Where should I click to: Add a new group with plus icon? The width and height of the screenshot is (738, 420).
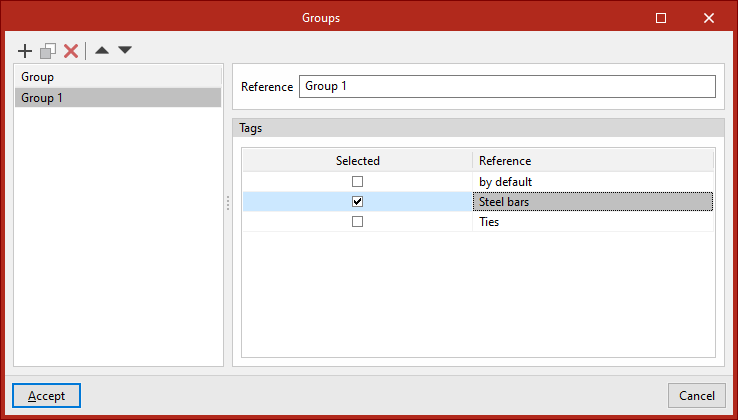pyautogui.click(x=25, y=50)
